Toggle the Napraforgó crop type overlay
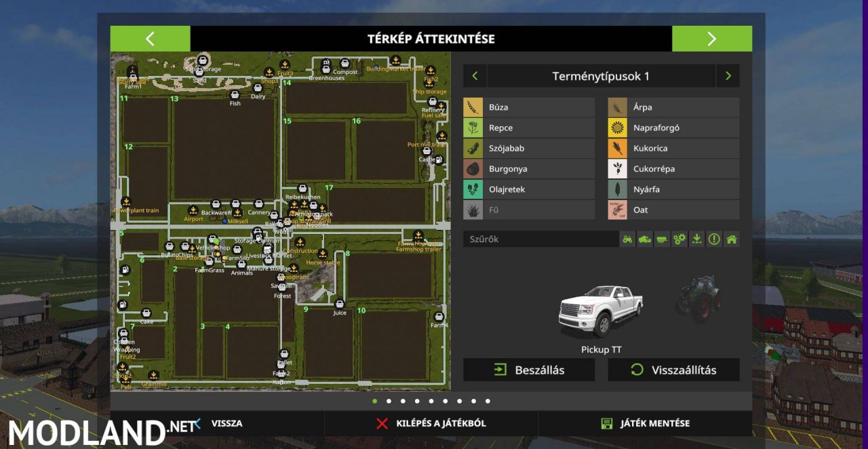The width and height of the screenshot is (868, 449). click(x=673, y=128)
